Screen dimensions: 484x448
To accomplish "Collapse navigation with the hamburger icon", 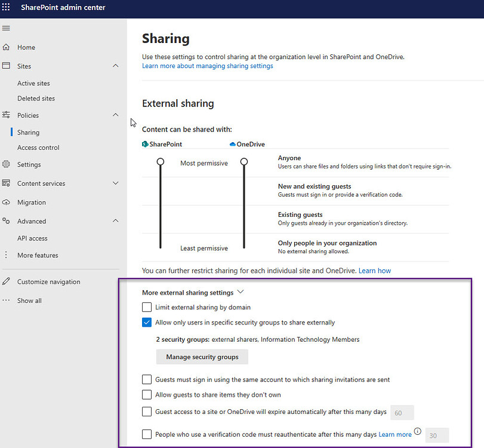I will pos(6,27).
